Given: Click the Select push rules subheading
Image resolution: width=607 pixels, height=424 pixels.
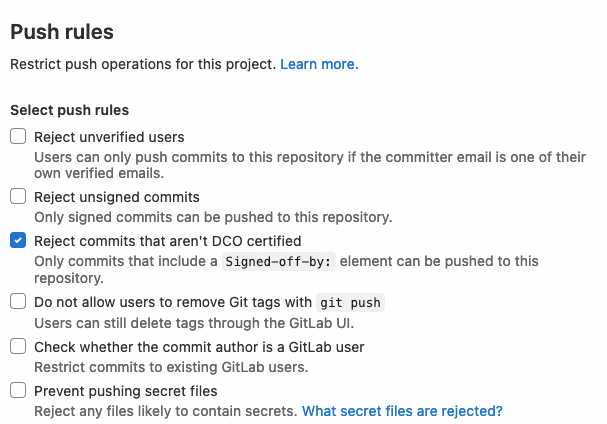Looking at the screenshot, I should tap(70, 110).
